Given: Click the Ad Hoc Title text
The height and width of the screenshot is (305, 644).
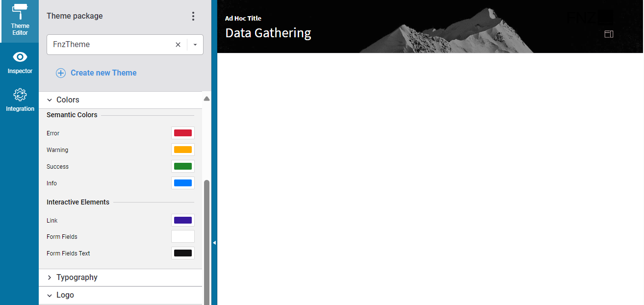Looking at the screenshot, I should [x=243, y=18].
